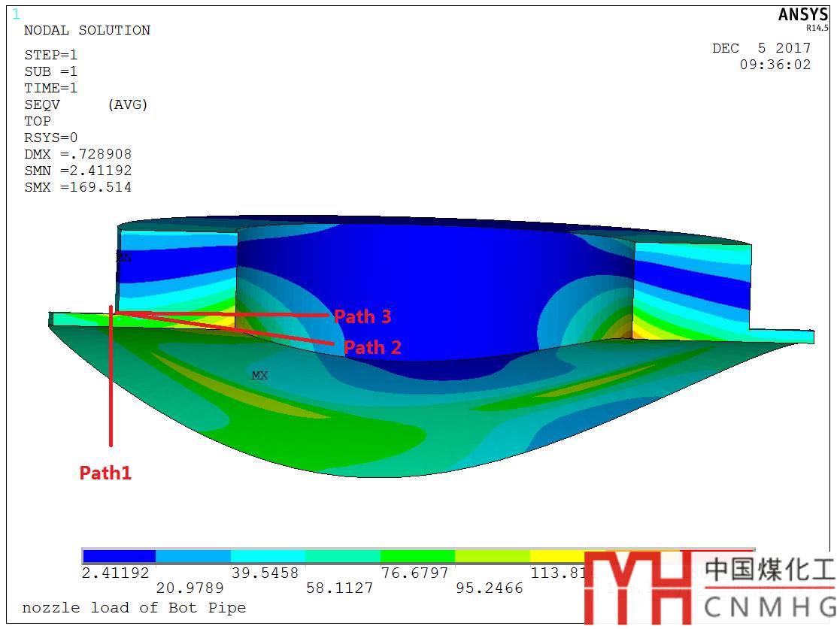Click the red MH company logo
This screenshot has width=840, height=629.
point(636,588)
